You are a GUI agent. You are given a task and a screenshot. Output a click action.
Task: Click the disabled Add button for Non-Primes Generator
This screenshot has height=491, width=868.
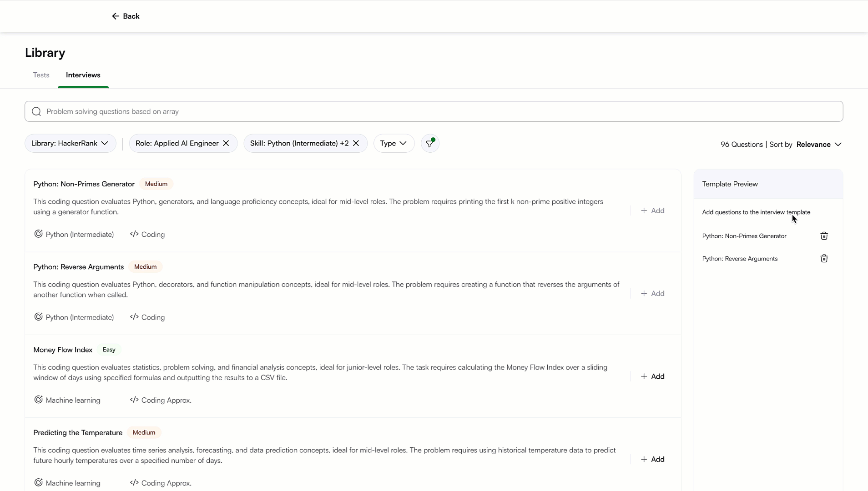(652, 210)
